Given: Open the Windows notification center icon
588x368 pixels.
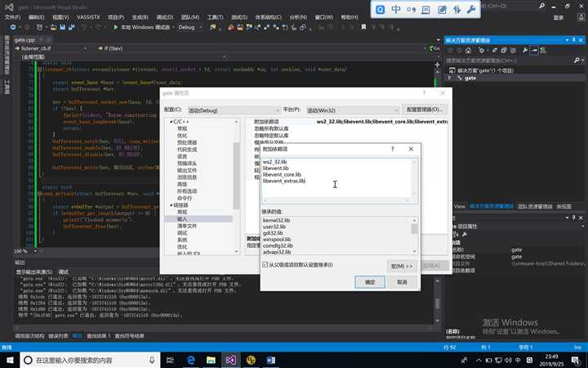Looking at the screenshot, I should [576, 361].
